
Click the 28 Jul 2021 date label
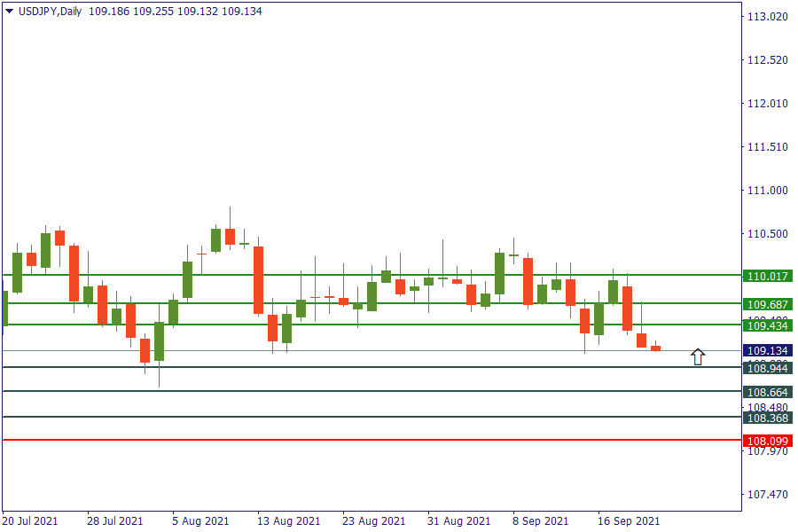(115, 521)
